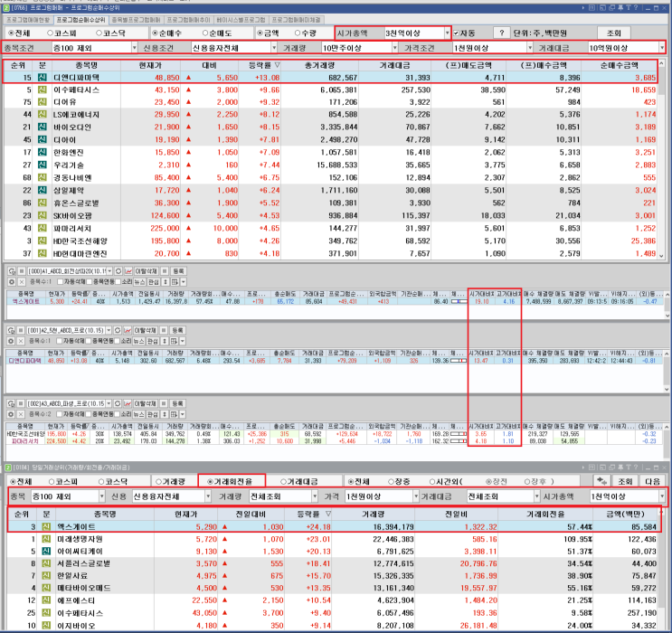Screen dimensions: 672x633
Task: Open the chart icon in the A1_ABCD condition panel
Action: pos(128,271)
